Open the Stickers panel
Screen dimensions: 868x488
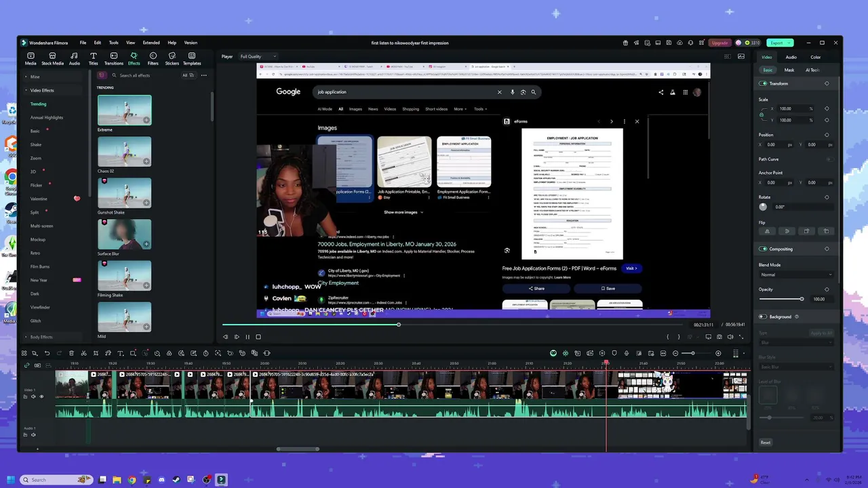(x=172, y=59)
